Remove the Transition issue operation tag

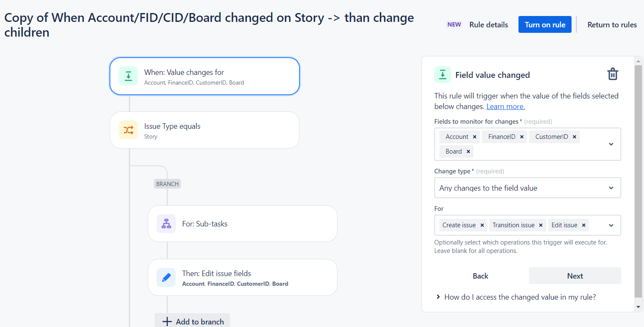pos(541,225)
